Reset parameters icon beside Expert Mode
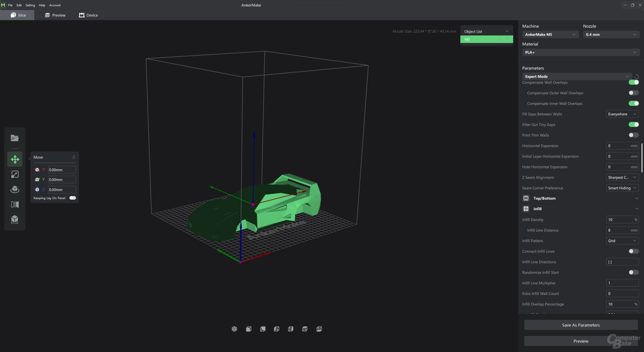The width and height of the screenshot is (644, 352). tap(636, 77)
